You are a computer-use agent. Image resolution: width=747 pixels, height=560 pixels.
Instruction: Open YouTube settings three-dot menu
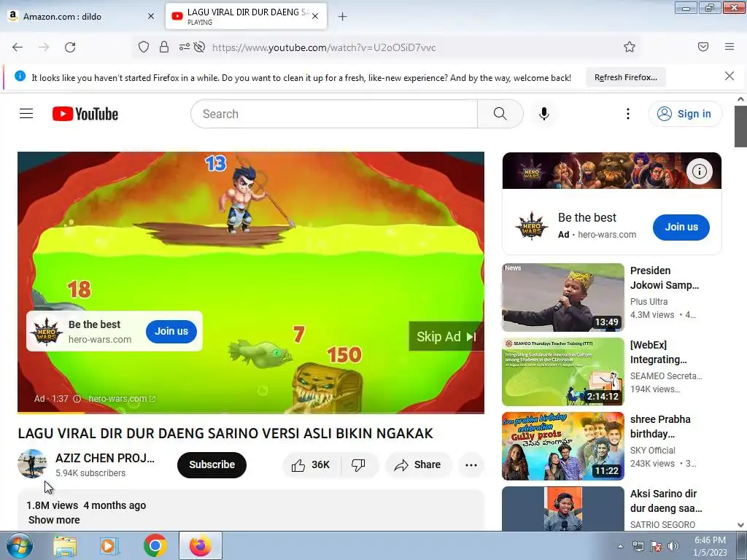[x=628, y=114]
